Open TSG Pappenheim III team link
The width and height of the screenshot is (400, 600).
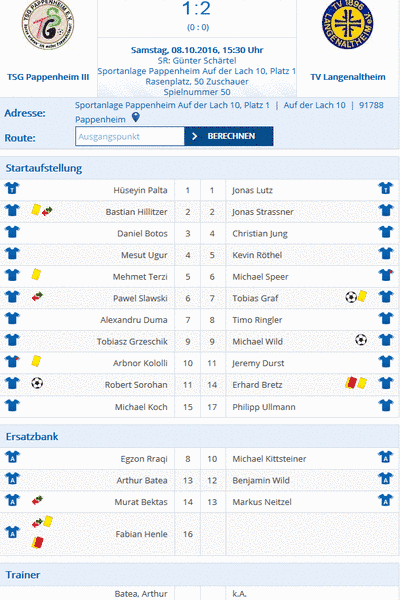48,77
